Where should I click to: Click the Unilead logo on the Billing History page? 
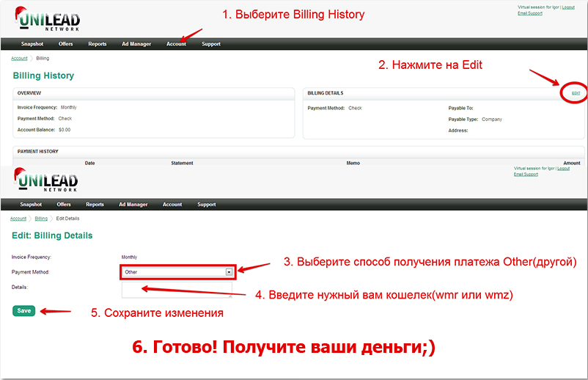click(47, 19)
